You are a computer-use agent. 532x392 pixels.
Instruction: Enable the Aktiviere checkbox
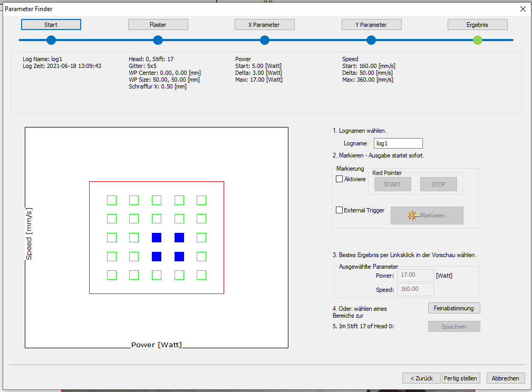[339, 179]
